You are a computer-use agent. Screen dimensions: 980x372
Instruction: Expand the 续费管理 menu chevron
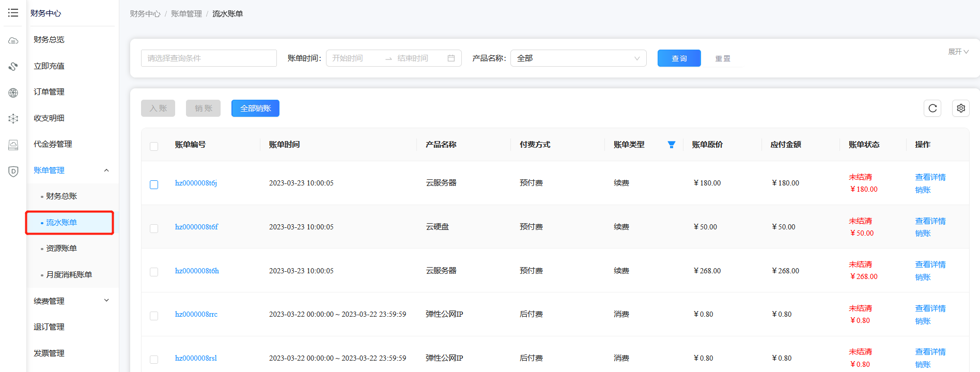click(x=106, y=301)
